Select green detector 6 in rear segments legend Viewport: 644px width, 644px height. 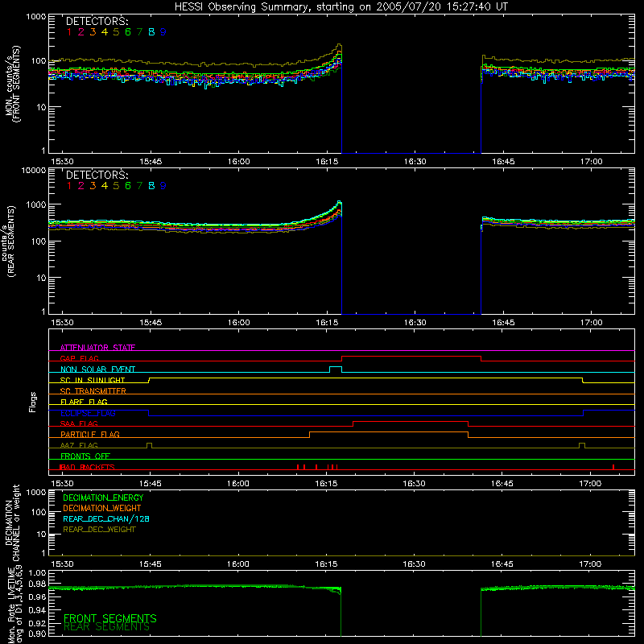click(128, 186)
